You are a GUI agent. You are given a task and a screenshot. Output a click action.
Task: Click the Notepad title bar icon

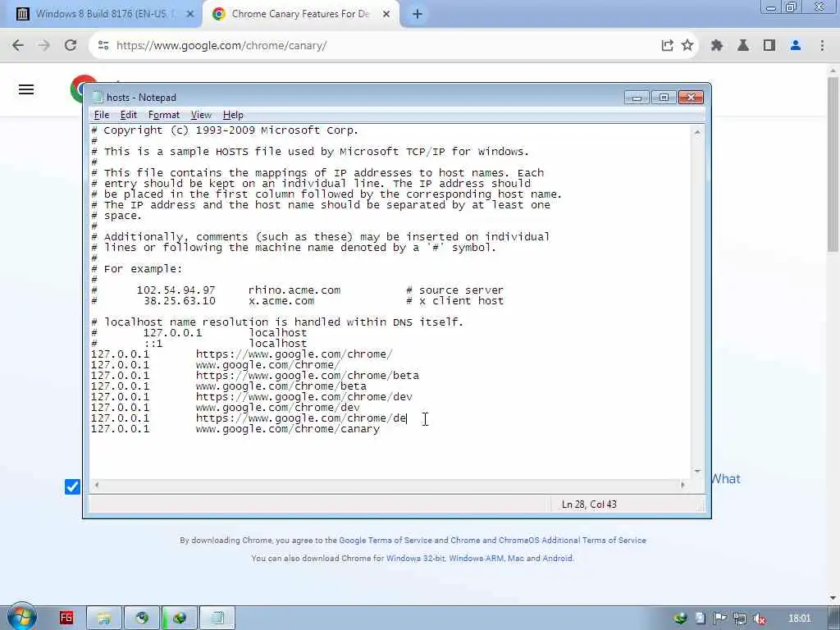click(97, 97)
